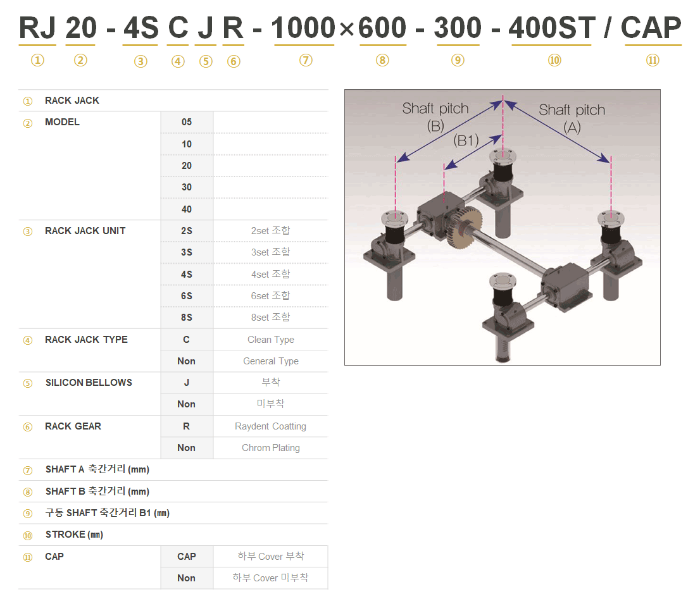700x606 pixels.
Task: Click 400ST in the model code header
Action: (552, 28)
